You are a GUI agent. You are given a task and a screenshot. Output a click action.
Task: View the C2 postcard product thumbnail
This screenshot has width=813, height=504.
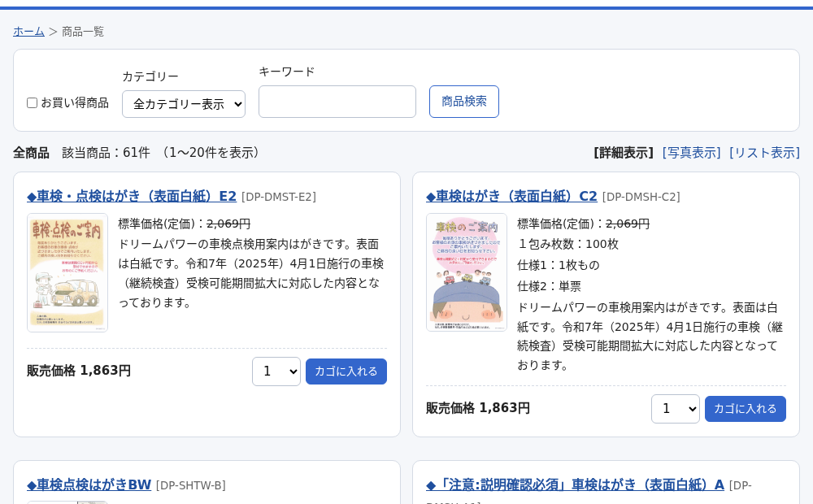[x=467, y=272]
